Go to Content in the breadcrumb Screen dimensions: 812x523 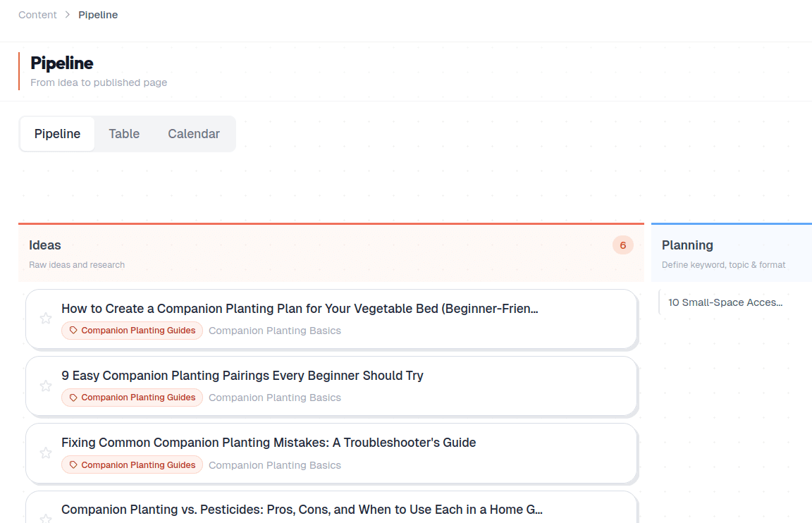tap(37, 15)
